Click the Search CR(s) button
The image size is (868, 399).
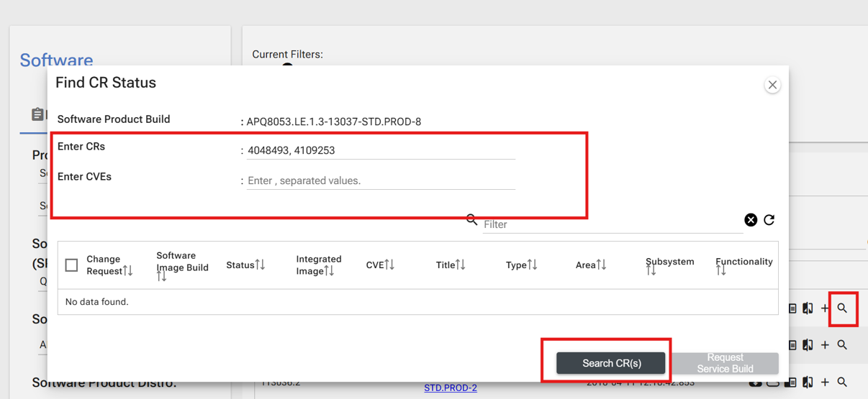611,363
